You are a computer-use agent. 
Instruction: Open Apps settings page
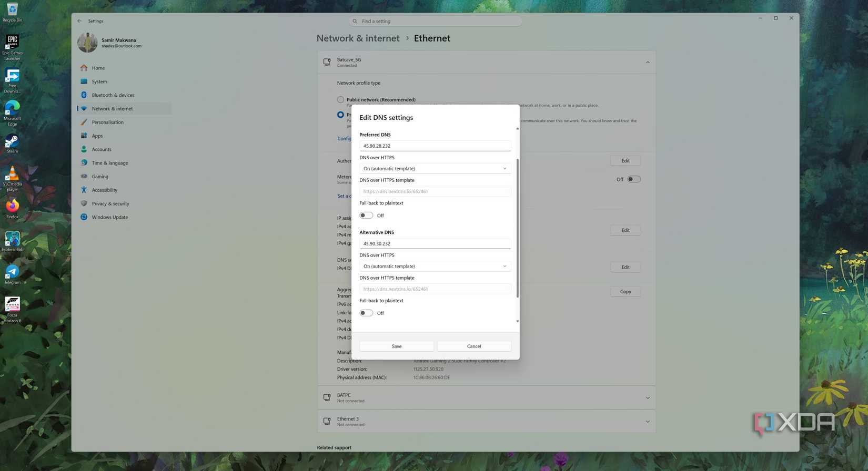(124, 136)
